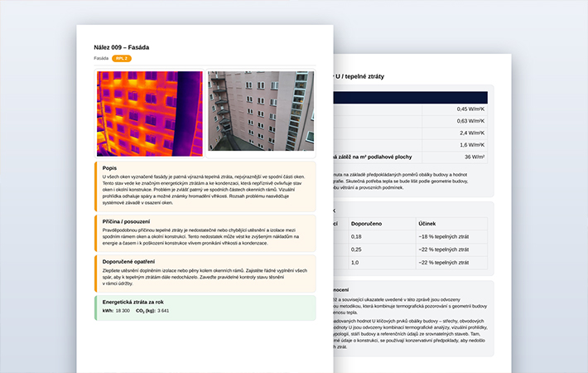This screenshot has height=373, width=588.
Task: Click the 'U / tepelné ztráty' heading on back page
Action: (359, 76)
